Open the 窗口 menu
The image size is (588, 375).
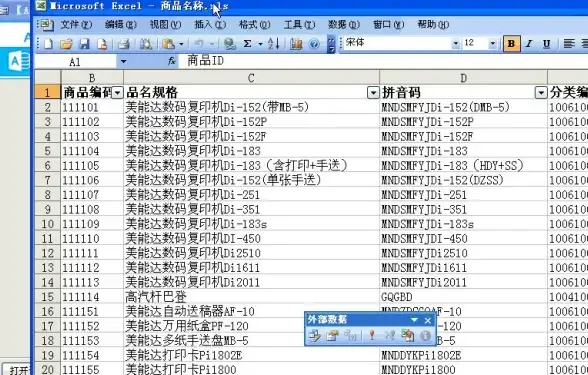pyautogui.click(x=388, y=25)
